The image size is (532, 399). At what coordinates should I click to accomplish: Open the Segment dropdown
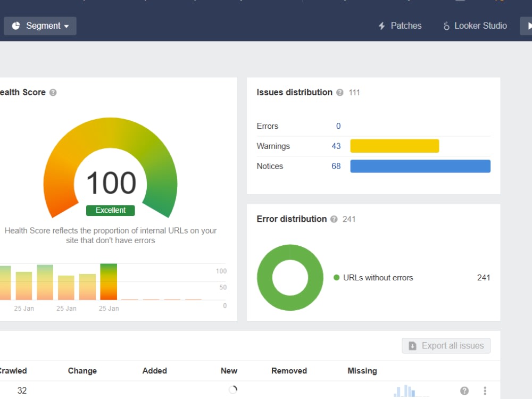click(x=40, y=26)
